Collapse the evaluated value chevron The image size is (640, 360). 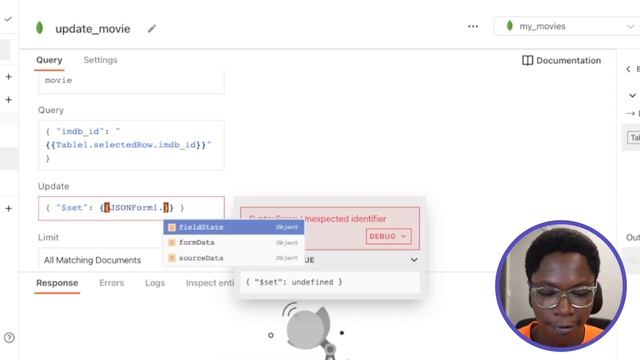(414, 260)
